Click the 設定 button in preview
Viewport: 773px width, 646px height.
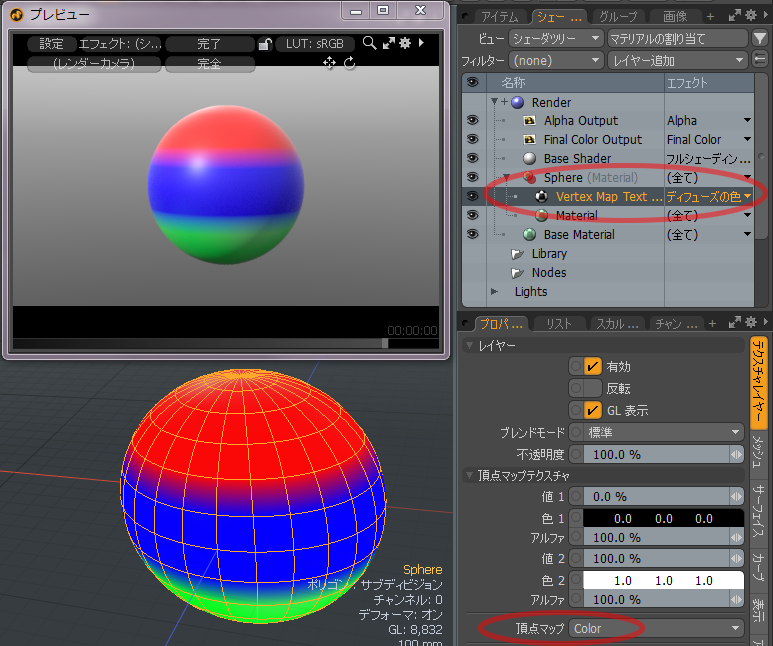pos(51,44)
